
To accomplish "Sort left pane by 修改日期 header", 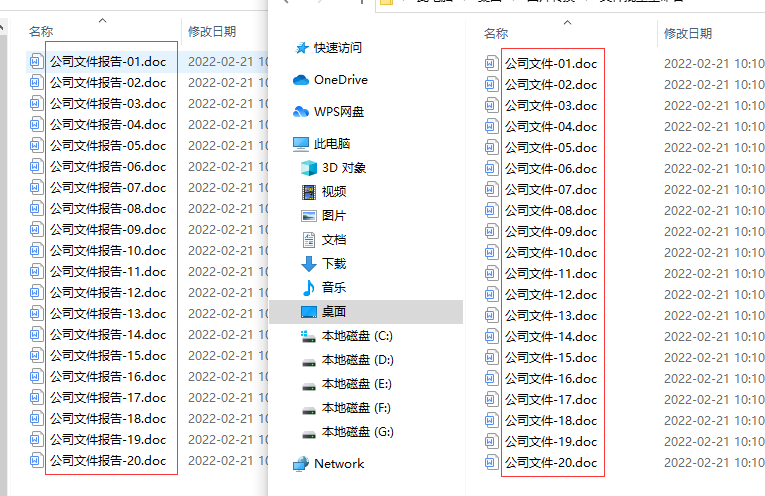I will pos(212,32).
